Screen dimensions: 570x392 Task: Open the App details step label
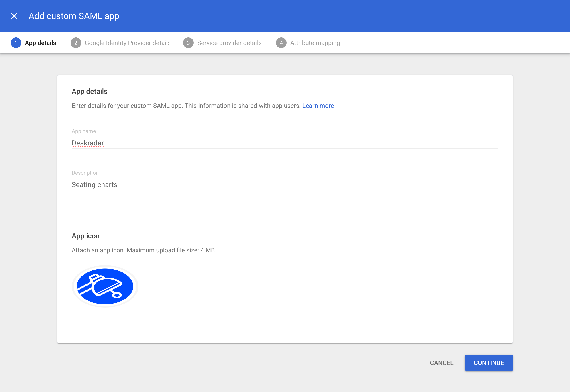coord(41,43)
